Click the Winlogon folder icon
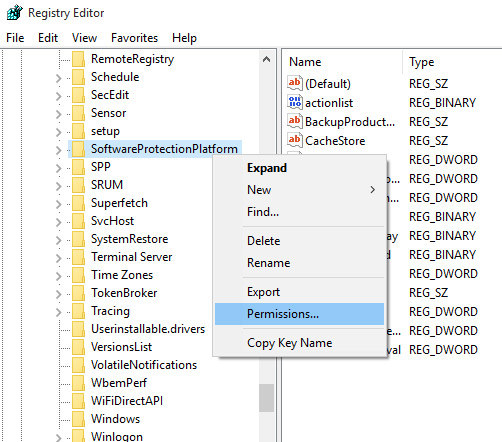The image size is (502, 442). pos(79,436)
